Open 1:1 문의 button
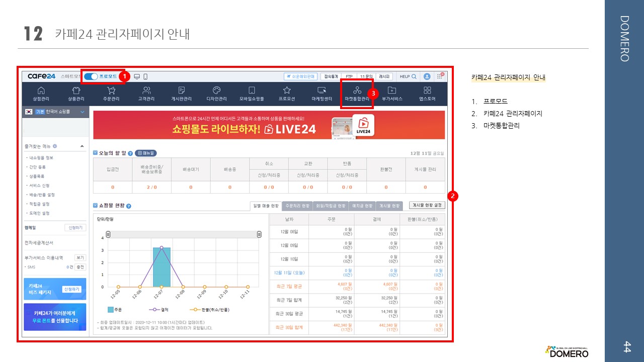 (x=366, y=76)
